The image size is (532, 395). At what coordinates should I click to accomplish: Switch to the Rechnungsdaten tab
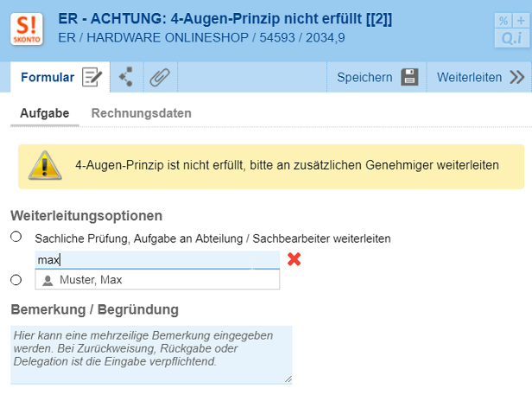coord(141,113)
